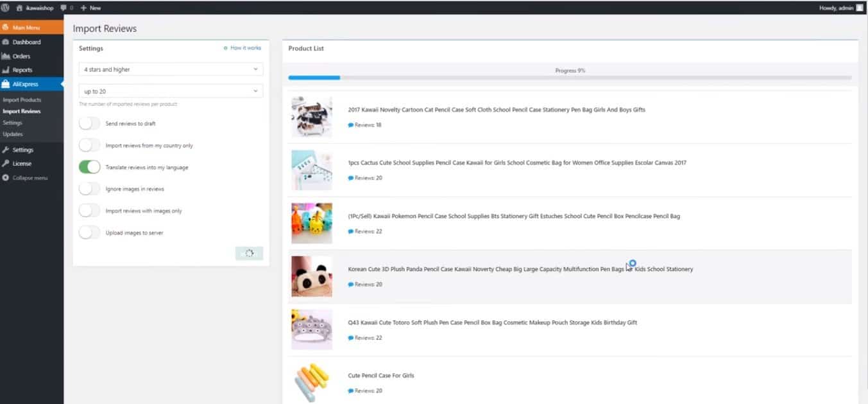
Task: Click New in the admin bar
Action: pos(95,8)
